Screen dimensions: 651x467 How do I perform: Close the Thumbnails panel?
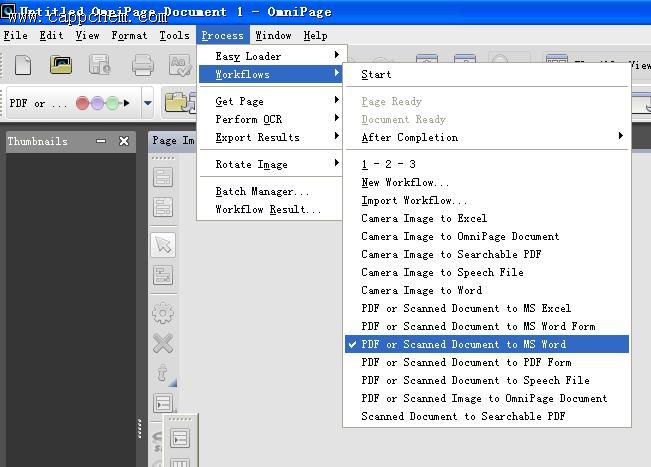coord(124,141)
